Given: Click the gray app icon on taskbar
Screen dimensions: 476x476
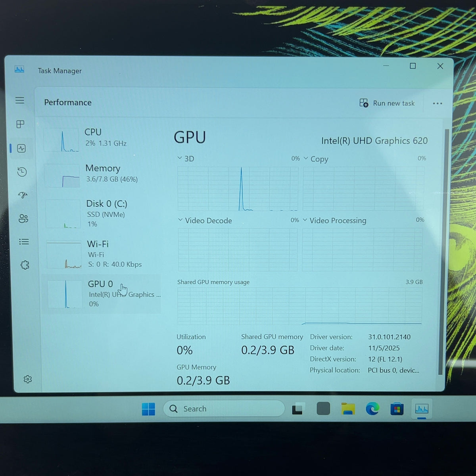Looking at the screenshot, I should [x=323, y=409].
